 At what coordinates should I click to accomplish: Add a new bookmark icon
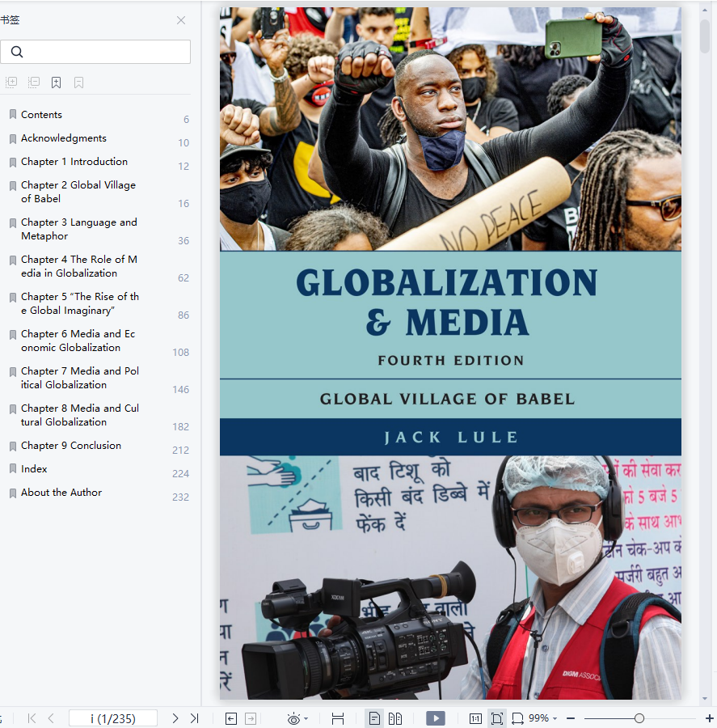coord(56,83)
